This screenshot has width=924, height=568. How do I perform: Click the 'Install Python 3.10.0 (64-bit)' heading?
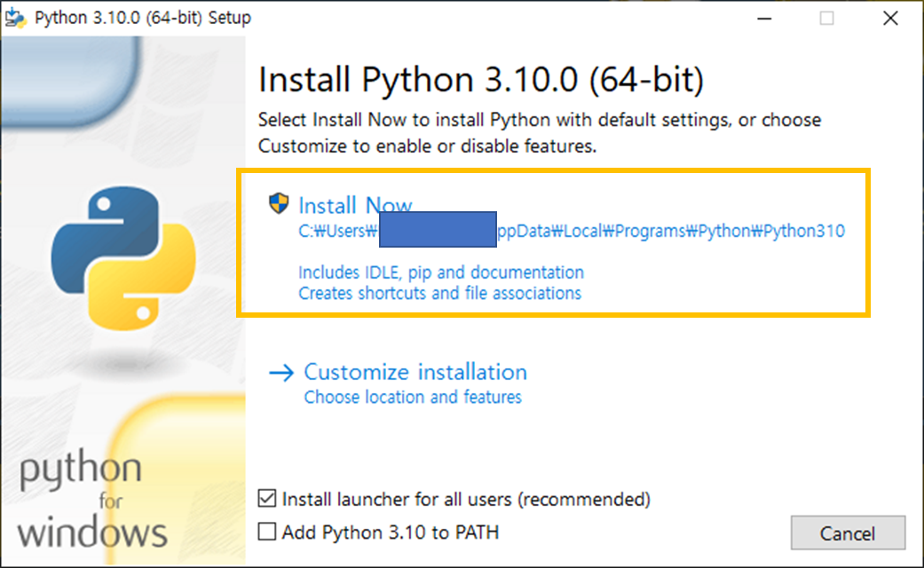click(481, 80)
